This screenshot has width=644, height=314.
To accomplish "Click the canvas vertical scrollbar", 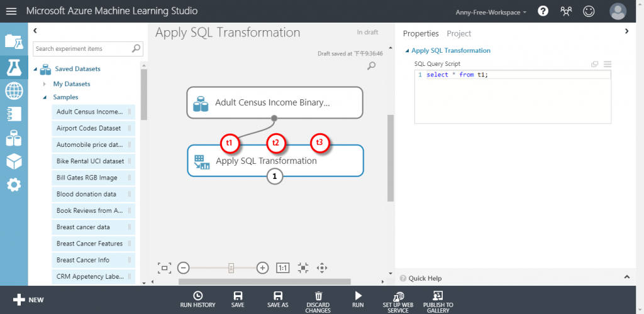I will (390, 158).
